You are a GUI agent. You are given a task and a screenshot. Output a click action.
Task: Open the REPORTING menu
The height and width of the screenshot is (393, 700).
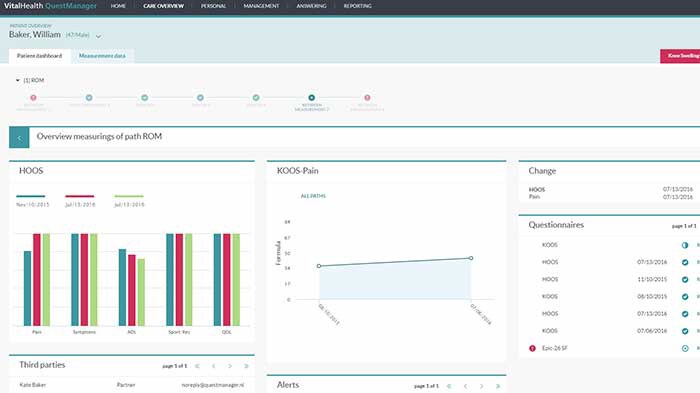[358, 6]
